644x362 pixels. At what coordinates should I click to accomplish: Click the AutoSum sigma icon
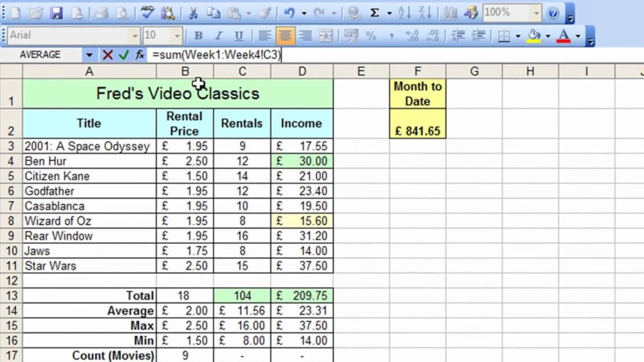374,13
